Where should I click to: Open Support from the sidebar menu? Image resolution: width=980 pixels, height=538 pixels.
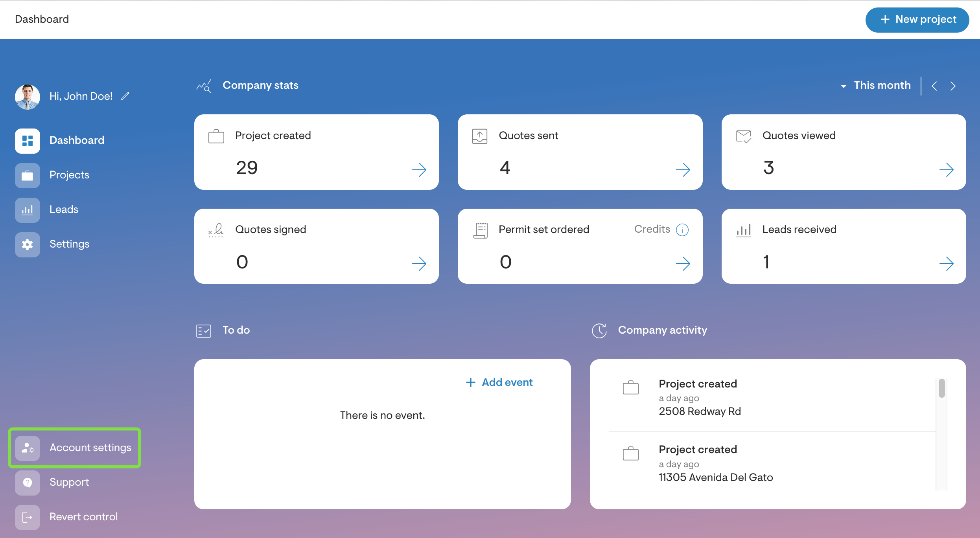pos(52,482)
